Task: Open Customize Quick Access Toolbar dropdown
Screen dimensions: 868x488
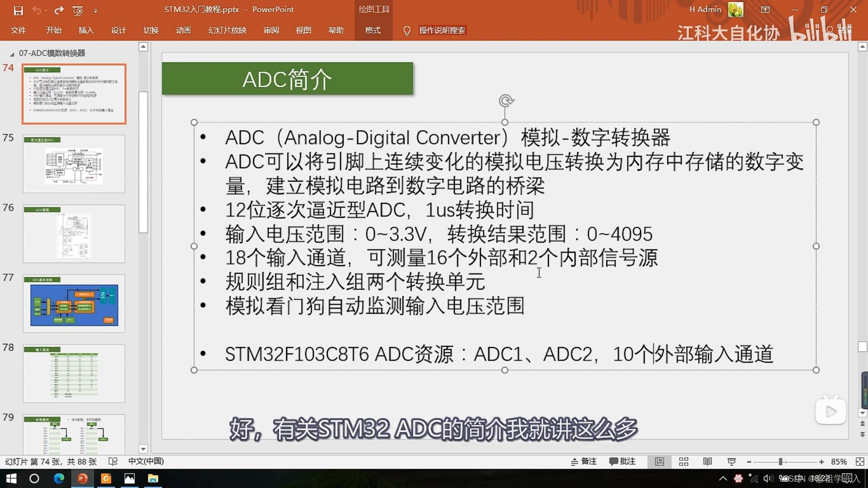Action: tap(95, 10)
